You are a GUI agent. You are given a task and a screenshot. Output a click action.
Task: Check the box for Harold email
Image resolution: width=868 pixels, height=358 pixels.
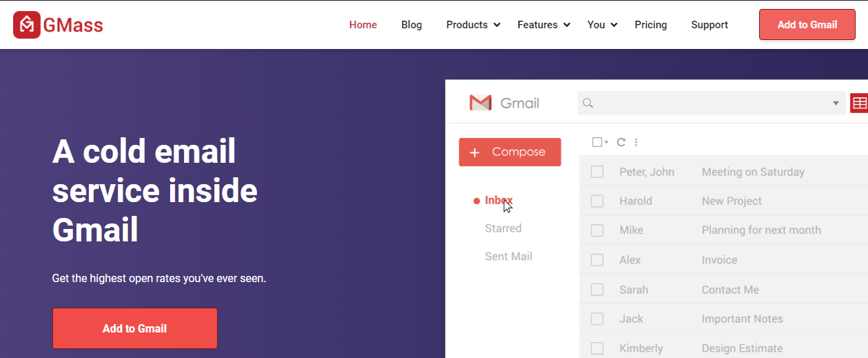click(597, 201)
